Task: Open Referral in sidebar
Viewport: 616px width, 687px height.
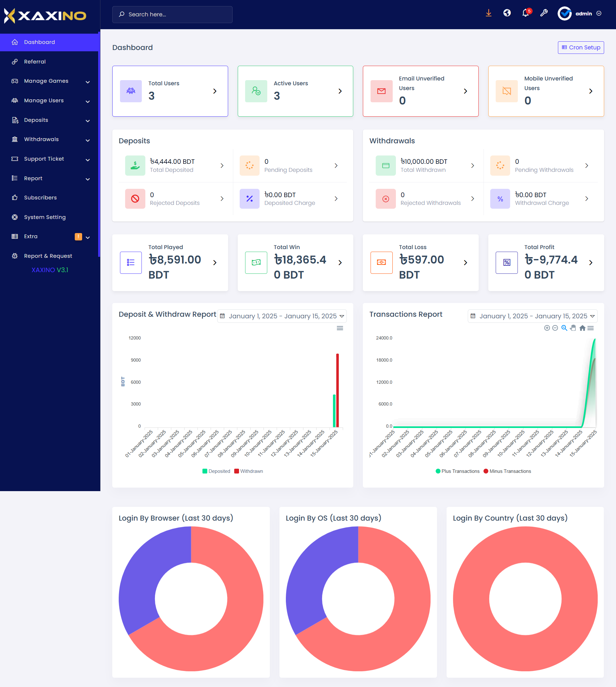Action: [35, 62]
